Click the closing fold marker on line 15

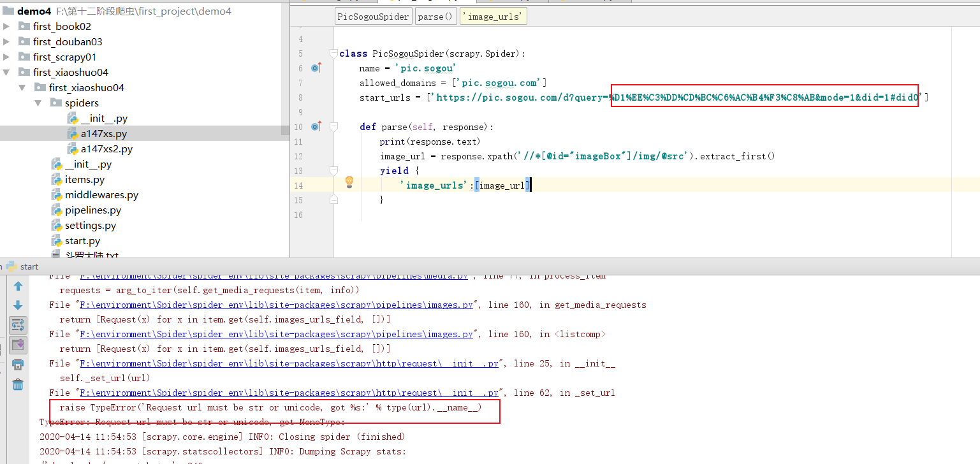(x=333, y=199)
